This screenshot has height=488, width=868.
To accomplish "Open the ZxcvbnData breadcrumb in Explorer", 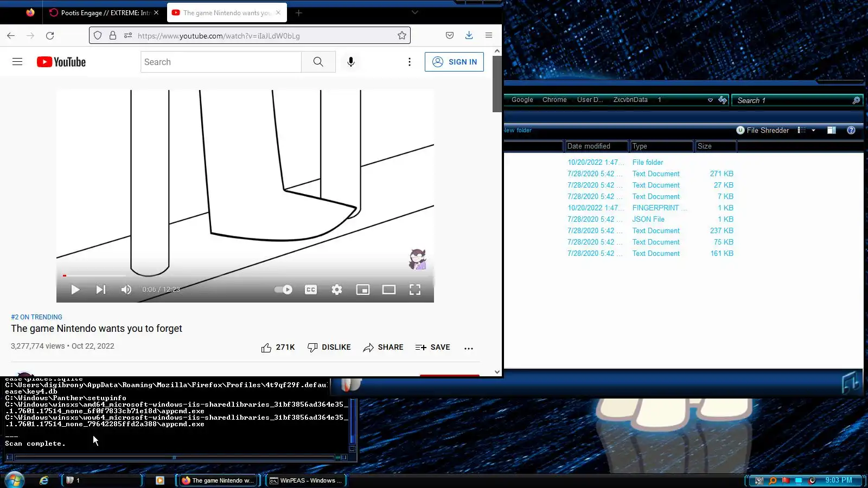I will pos(630,100).
